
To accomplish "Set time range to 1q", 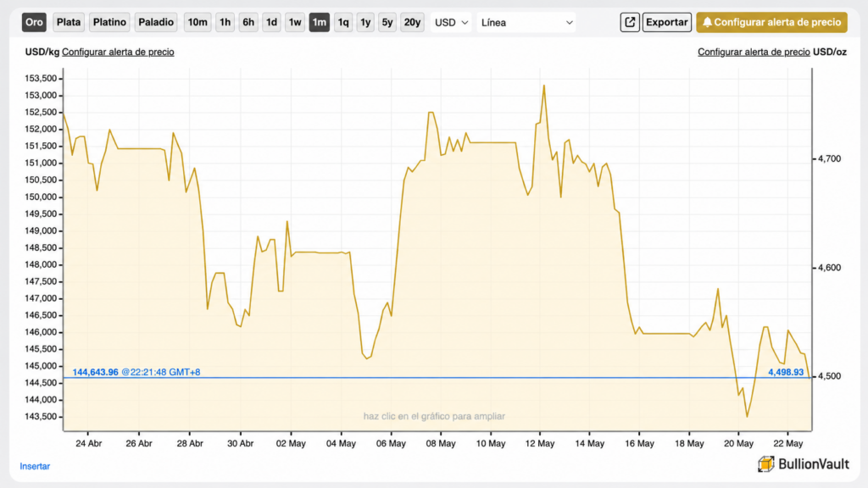I will coord(343,23).
